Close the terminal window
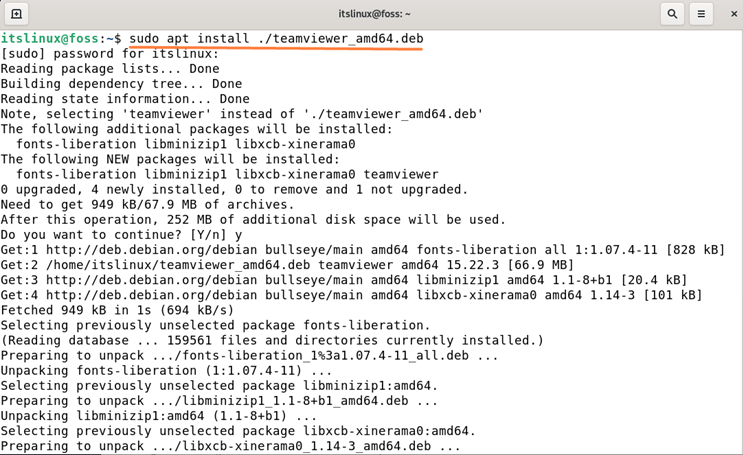The height and width of the screenshot is (455, 743). tap(734, 14)
